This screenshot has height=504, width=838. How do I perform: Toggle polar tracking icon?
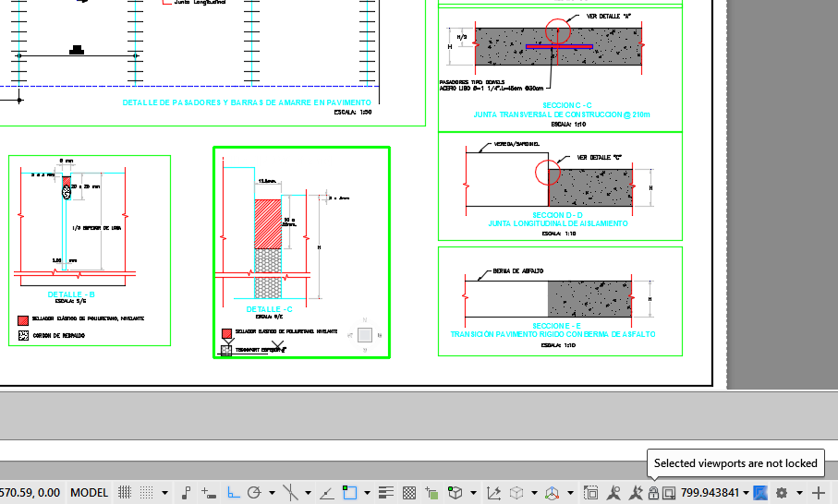coord(254,493)
